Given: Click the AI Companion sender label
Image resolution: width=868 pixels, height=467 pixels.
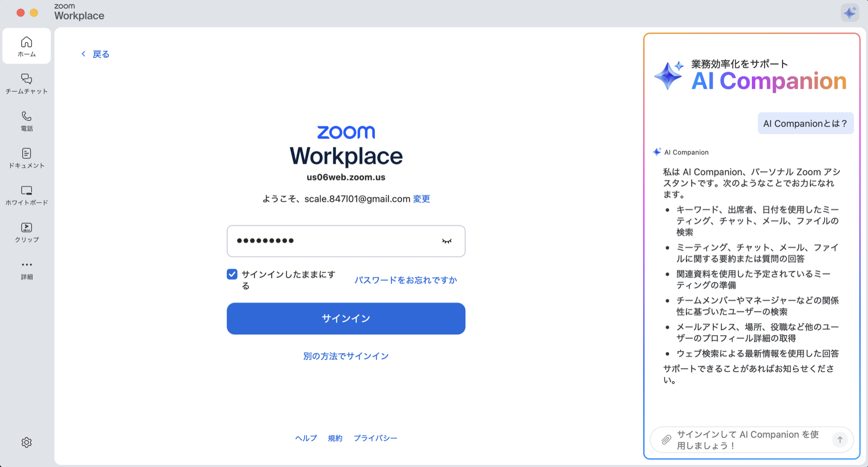Looking at the screenshot, I should coord(686,152).
